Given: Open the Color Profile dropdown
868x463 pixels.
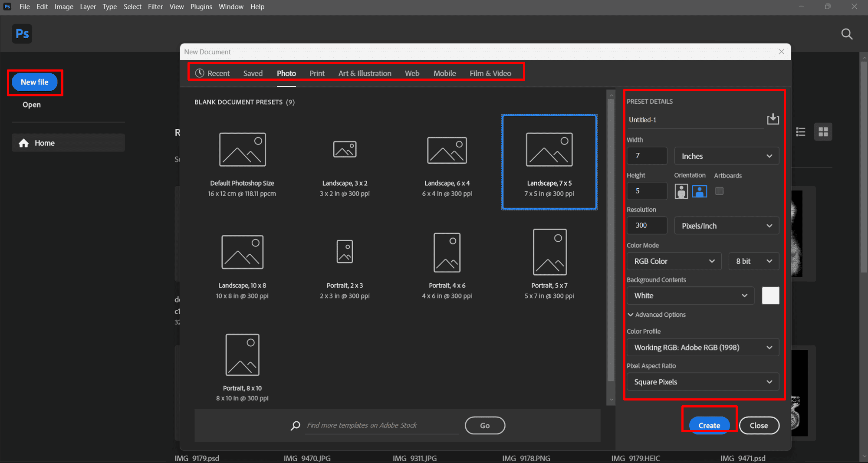Looking at the screenshot, I should 703,348.
